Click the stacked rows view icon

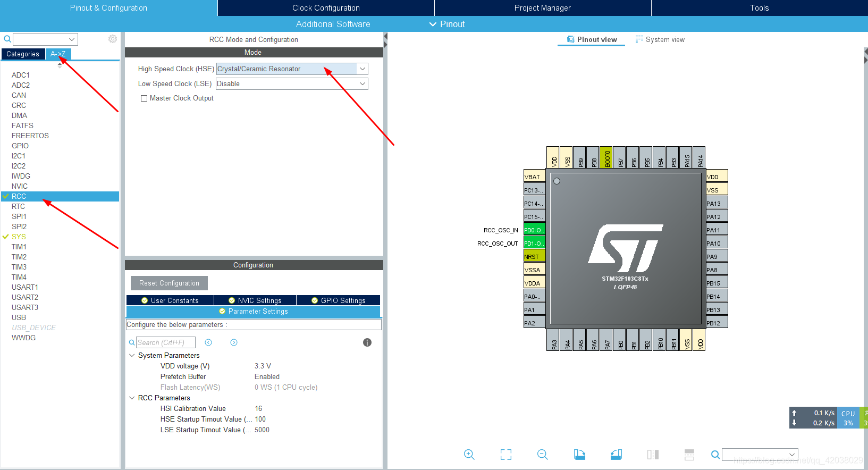click(x=689, y=455)
